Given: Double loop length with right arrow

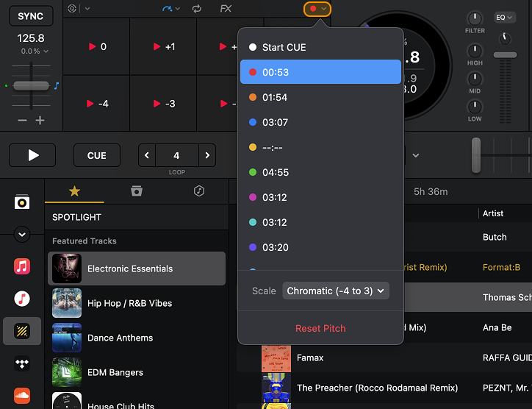Looking at the screenshot, I should pos(207,155).
